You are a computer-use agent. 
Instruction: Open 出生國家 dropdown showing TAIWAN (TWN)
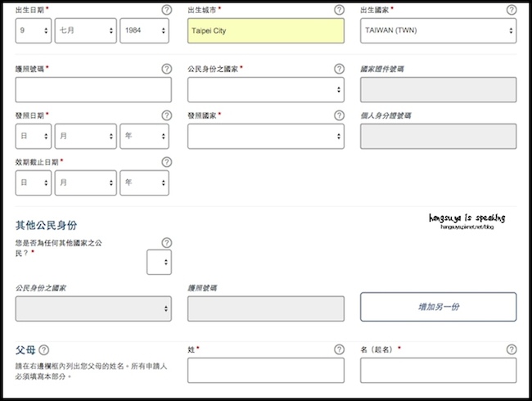439,30
